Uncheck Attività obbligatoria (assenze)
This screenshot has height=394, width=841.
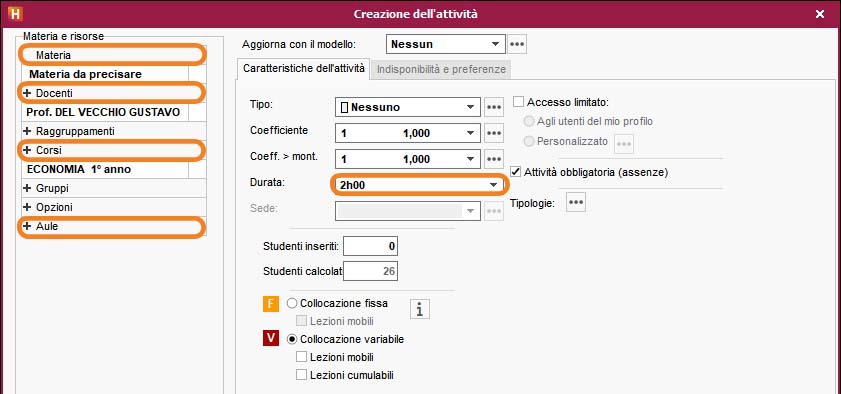pyautogui.click(x=516, y=172)
